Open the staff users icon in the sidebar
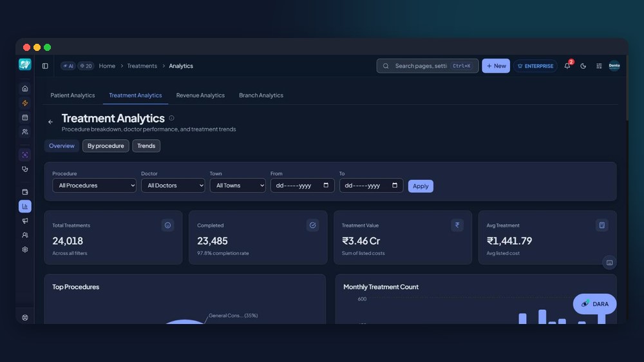 pyautogui.click(x=25, y=235)
